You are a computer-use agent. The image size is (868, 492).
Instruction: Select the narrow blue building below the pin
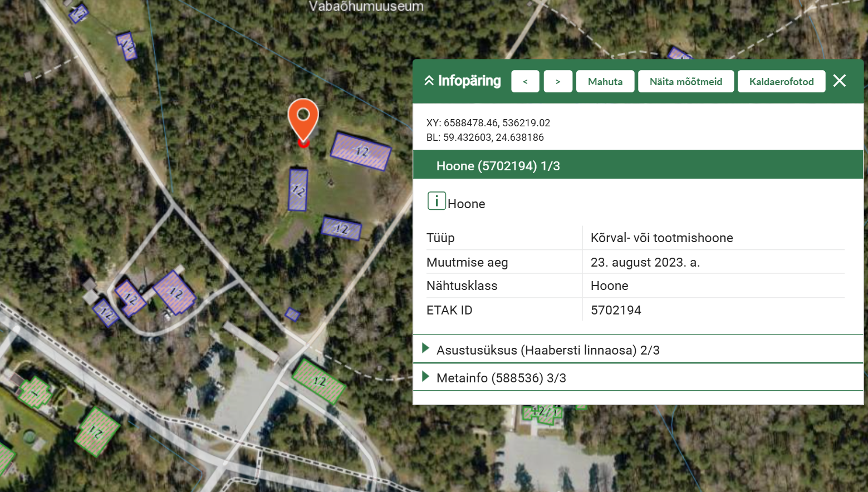298,190
